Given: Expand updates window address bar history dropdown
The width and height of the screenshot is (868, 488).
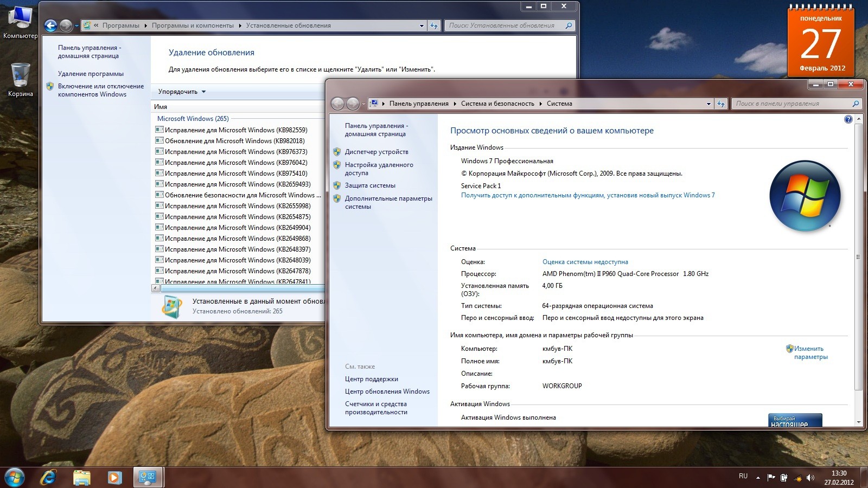Looking at the screenshot, I should click(422, 25).
